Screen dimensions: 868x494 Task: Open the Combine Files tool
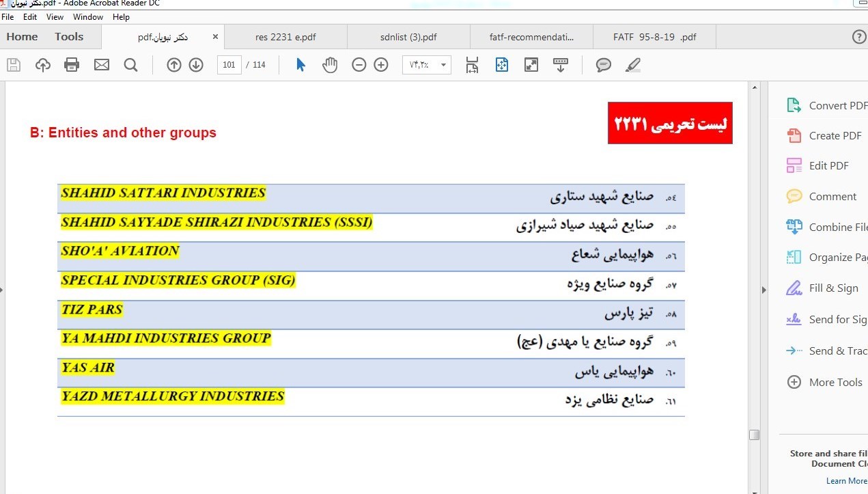click(x=826, y=227)
